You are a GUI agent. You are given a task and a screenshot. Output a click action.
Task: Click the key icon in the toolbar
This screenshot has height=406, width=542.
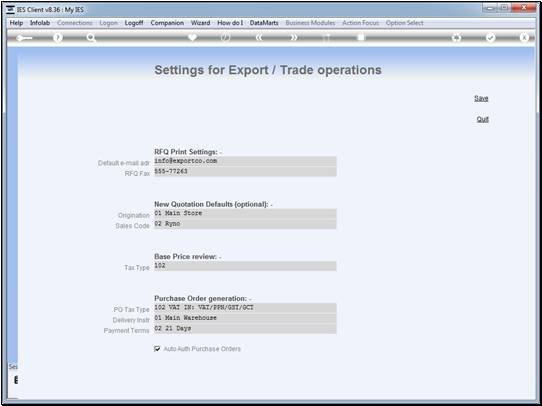[24, 38]
